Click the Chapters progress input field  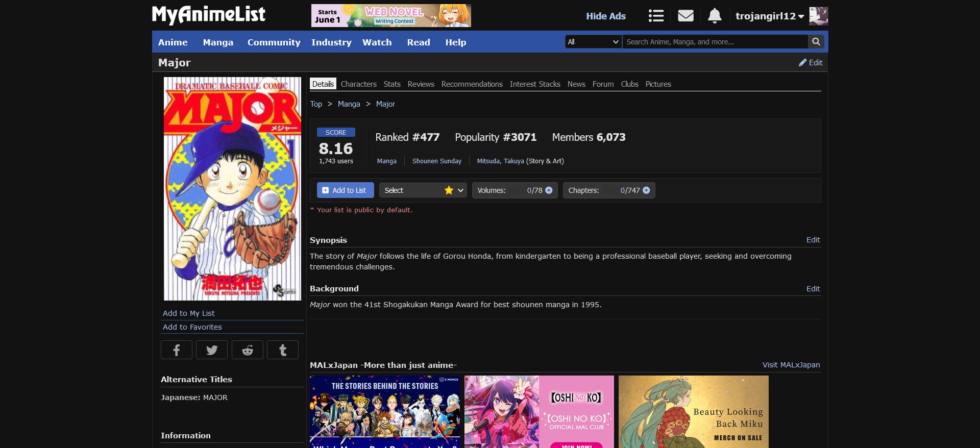tap(615, 190)
